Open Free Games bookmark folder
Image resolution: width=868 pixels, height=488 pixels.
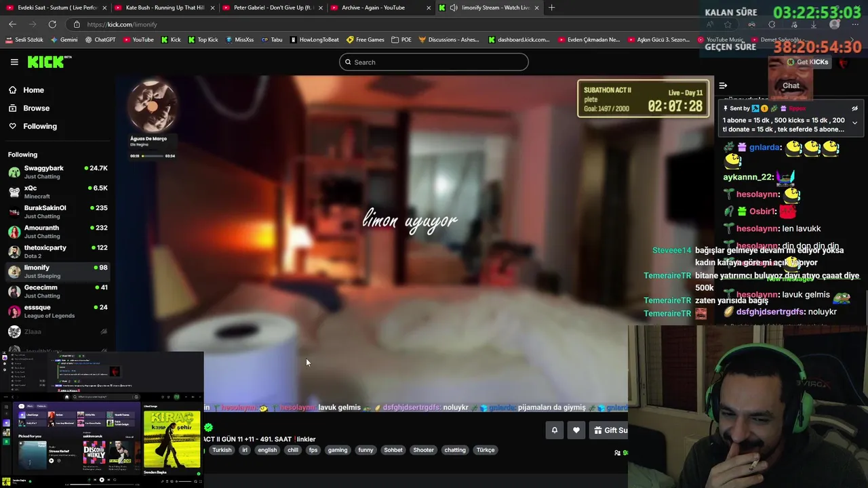[x=366, y=40]
